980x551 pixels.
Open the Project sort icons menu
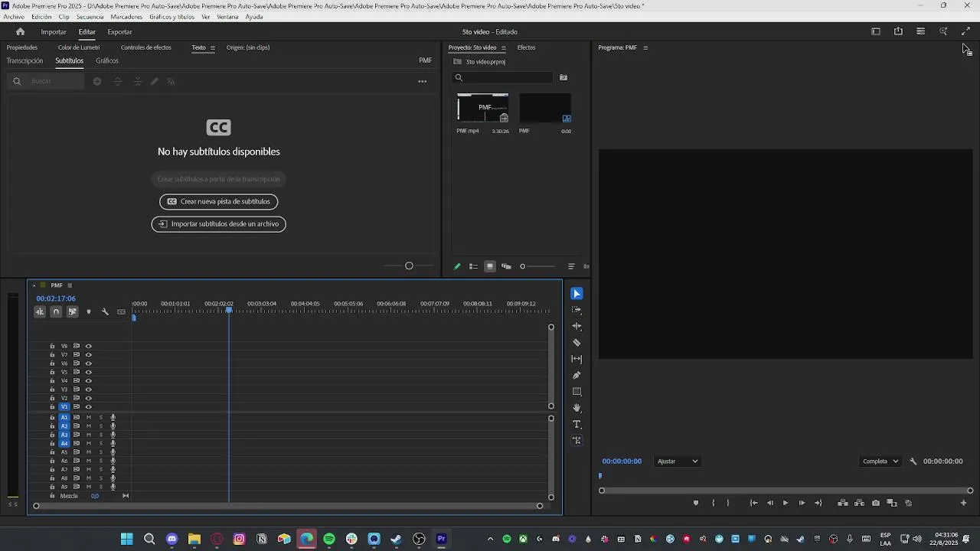click(571, 266)
